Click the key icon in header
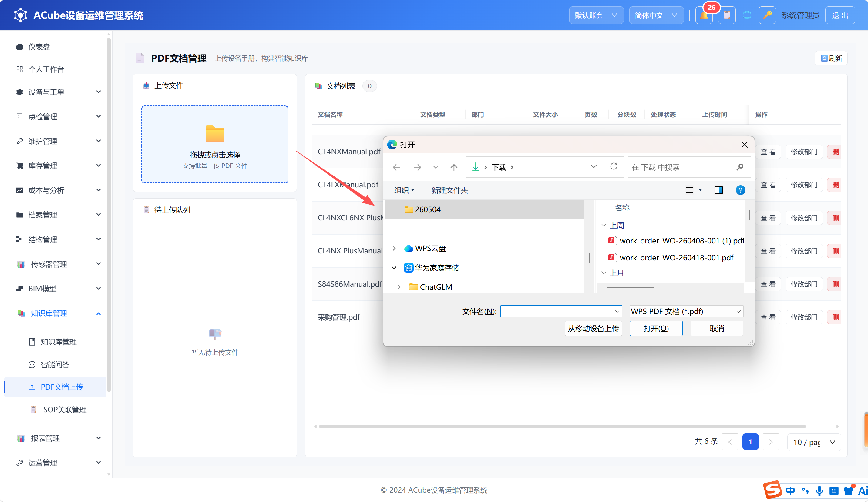The height and width of the screenshot is (502, 868). click(767, 15)
